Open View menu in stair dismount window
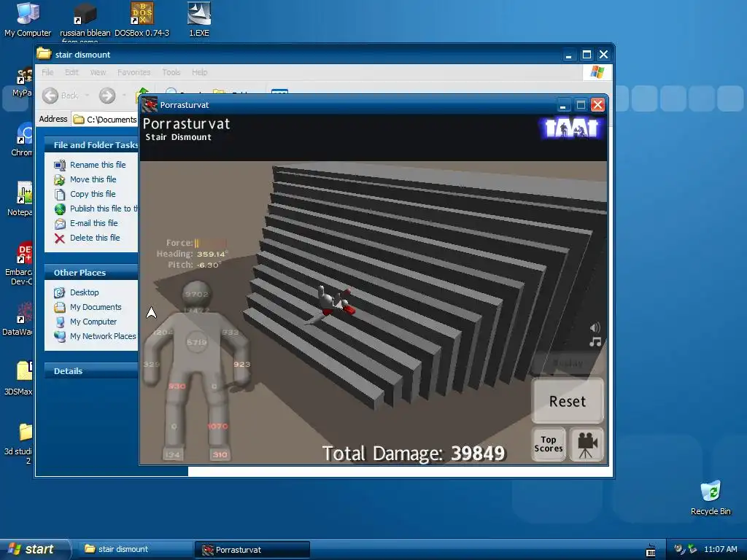Image resolution: width=747 pixels, height=560 pixels. point(98,72)
